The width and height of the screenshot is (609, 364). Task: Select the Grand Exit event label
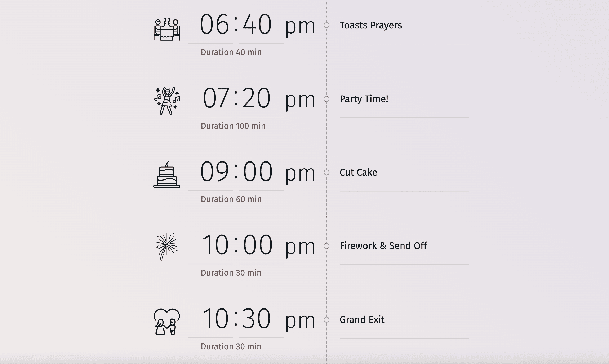(363, 320)
